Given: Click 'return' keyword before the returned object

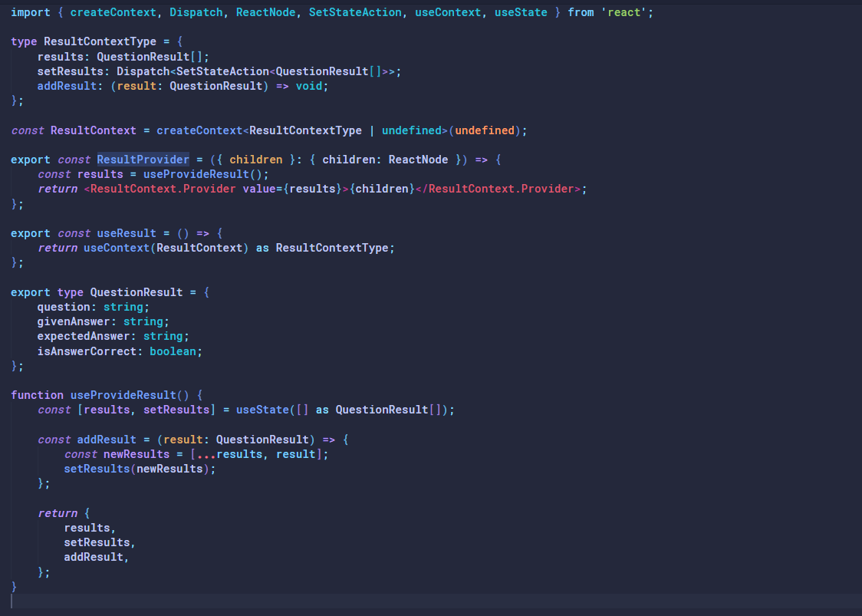Looking at the screenshot, I should coord(58,513).
